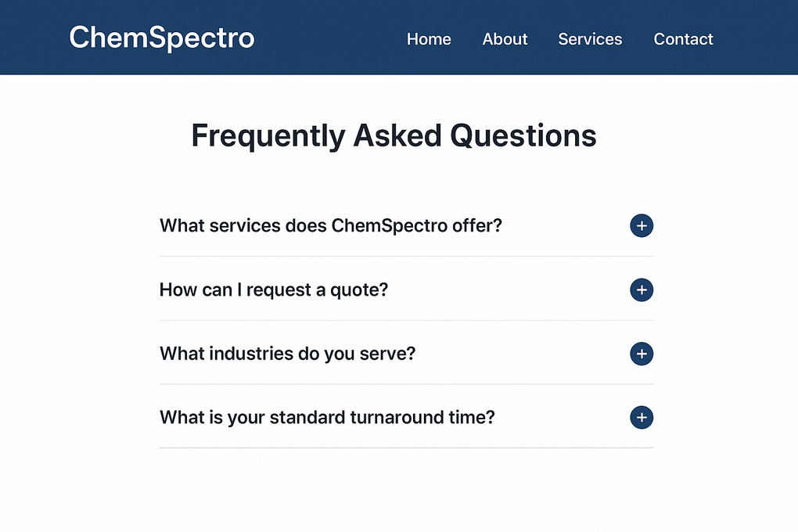Click the ChemSpectro logo
The image size is (798, 532).
(161, 38)
